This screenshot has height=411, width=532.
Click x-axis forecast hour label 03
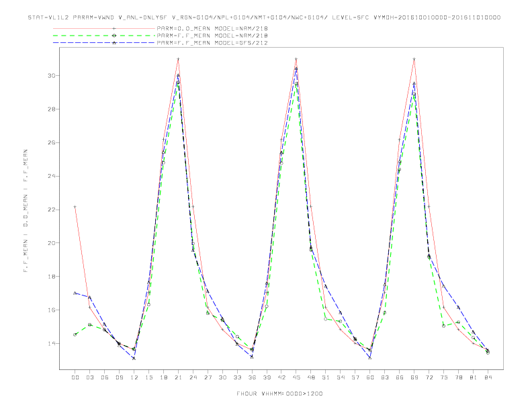[89, 377]
